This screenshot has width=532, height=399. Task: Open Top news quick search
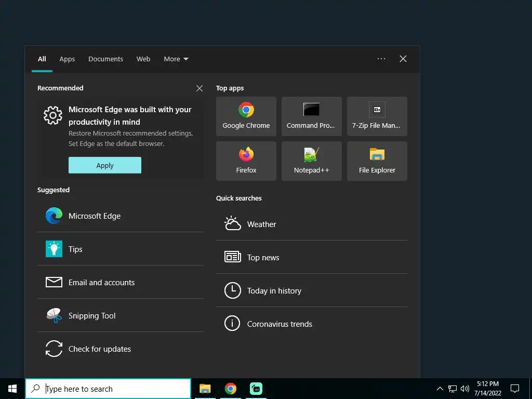[x=312, y=257]
